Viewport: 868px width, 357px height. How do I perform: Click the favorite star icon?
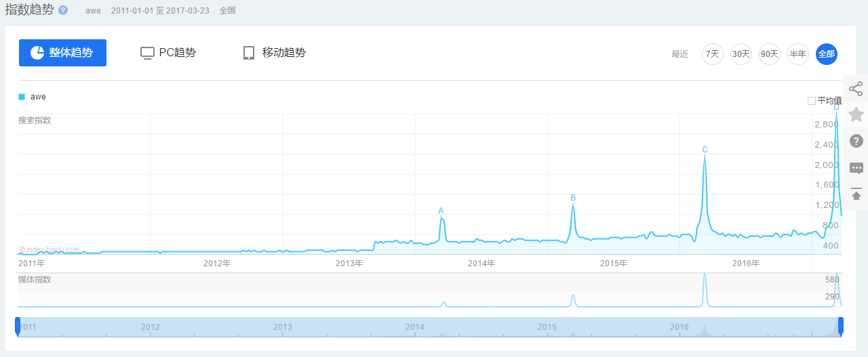pyautogui.click(x=856, y=114)
